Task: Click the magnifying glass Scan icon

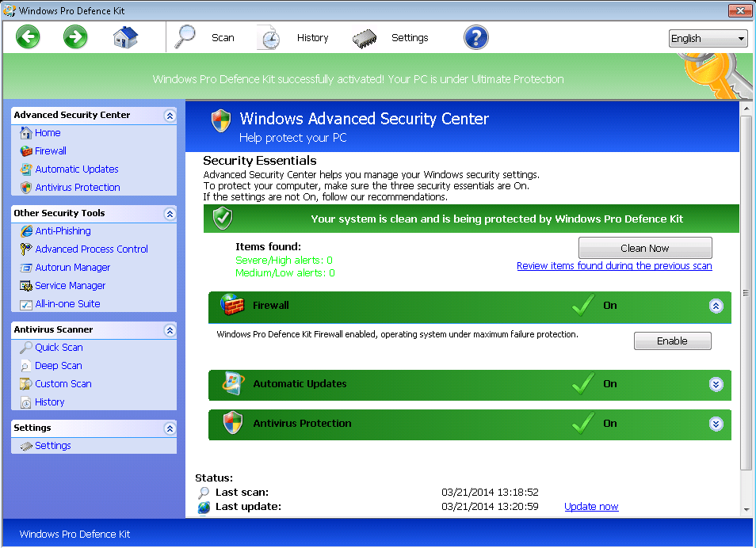Action: [x=185, y=37]
